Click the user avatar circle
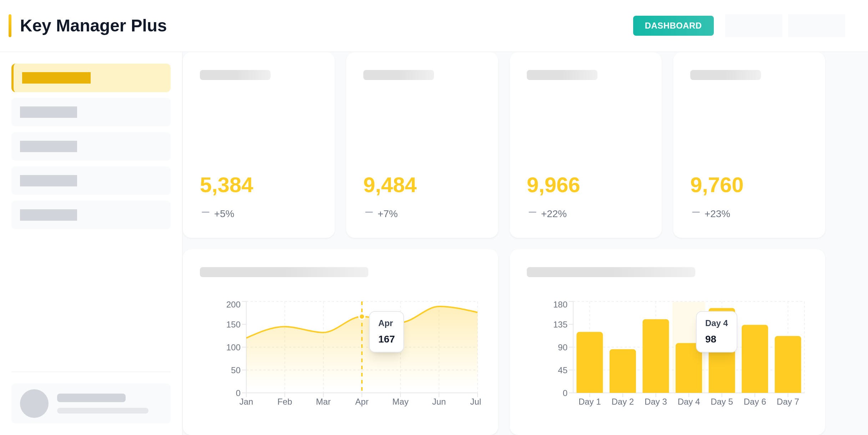 click(x=34, y=404)
